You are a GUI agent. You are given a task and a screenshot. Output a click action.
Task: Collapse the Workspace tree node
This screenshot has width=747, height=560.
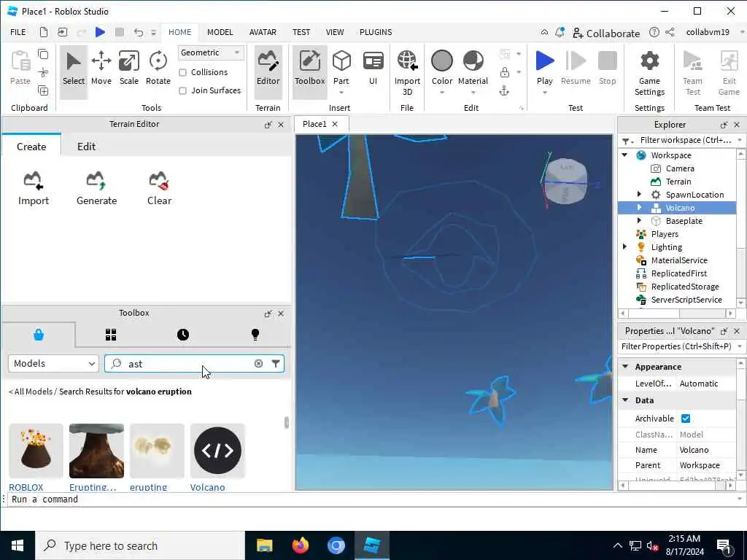(x=624, y=155)
